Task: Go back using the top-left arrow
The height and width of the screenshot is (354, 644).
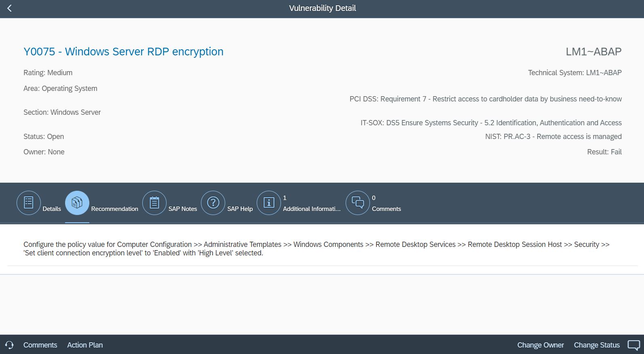Action: point(9,8)
